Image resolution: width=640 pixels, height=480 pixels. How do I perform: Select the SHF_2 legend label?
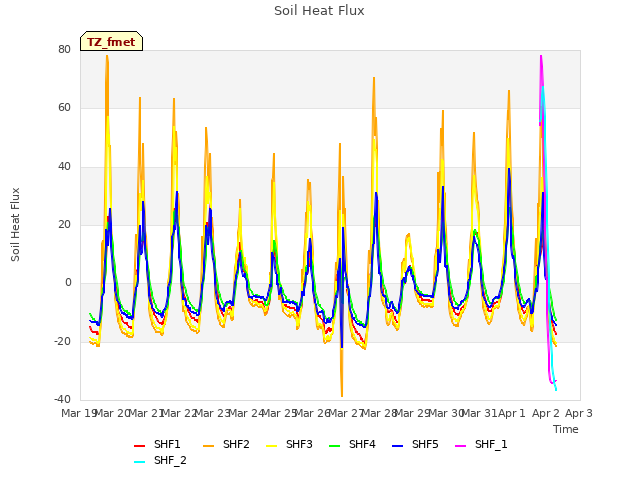(170, 461)
